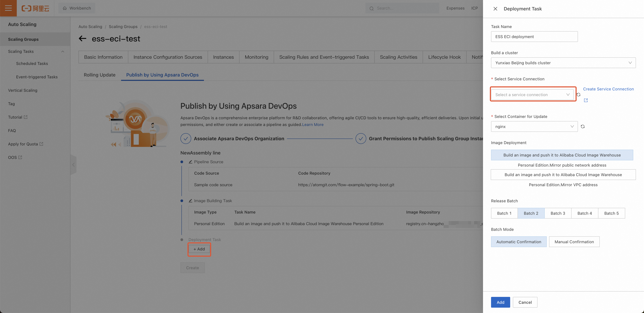
Task: Open the nginx container dropdown
Action: click(534, 126)
